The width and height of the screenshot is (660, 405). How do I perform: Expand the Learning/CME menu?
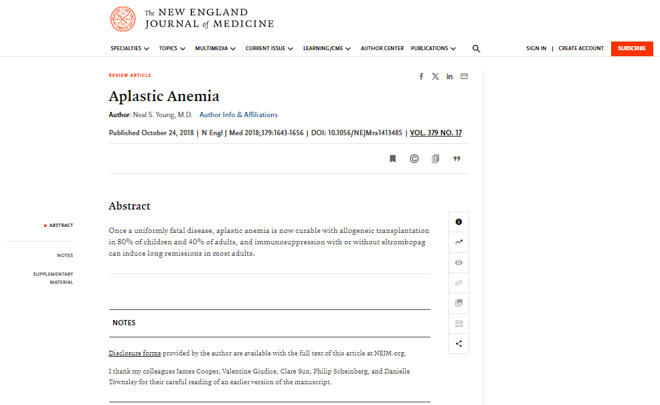click(x=327, y=48)
